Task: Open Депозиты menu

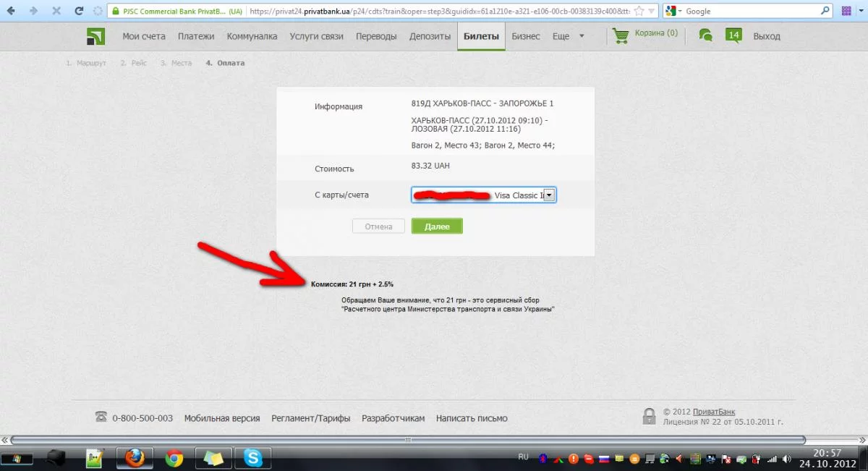Action: click(x=430, y=36)
